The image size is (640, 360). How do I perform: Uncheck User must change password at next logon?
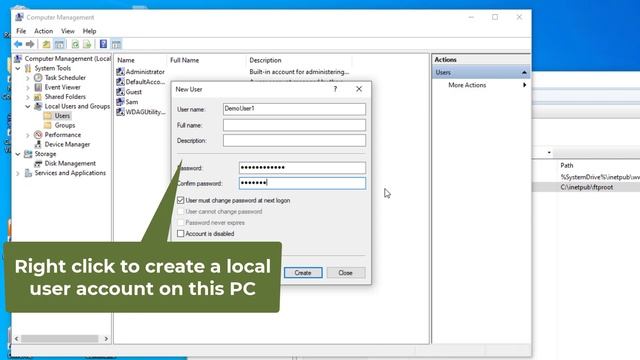[x=180, y=200]
